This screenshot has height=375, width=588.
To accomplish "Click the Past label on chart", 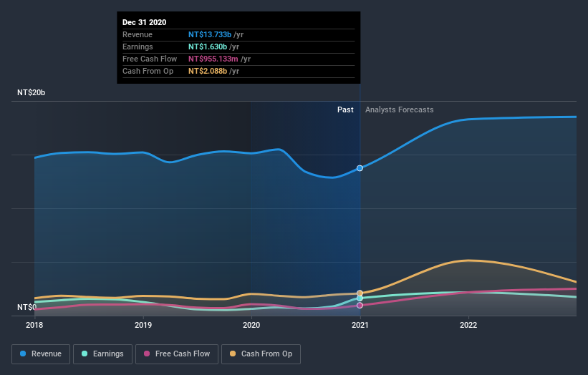I will (345, 109).
